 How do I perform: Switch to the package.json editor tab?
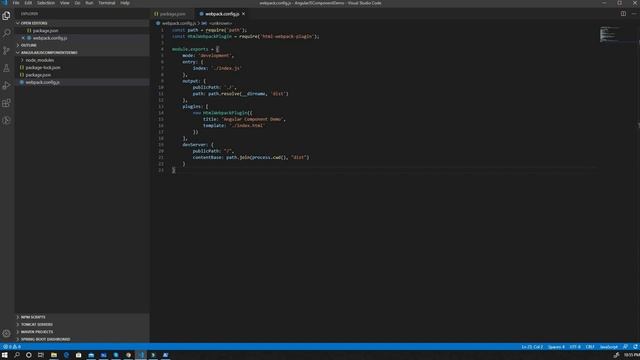tap(172, 14)
